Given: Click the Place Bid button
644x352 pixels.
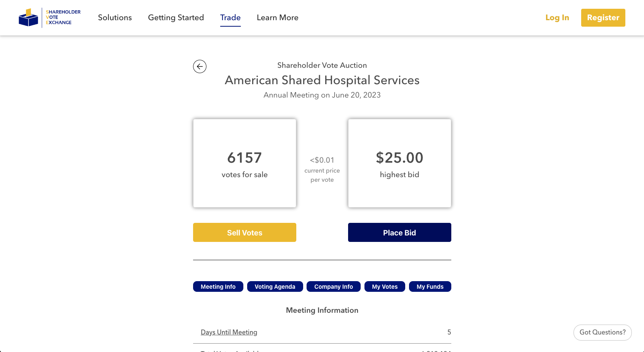Looking at the screenshot, I should [400, 232].
